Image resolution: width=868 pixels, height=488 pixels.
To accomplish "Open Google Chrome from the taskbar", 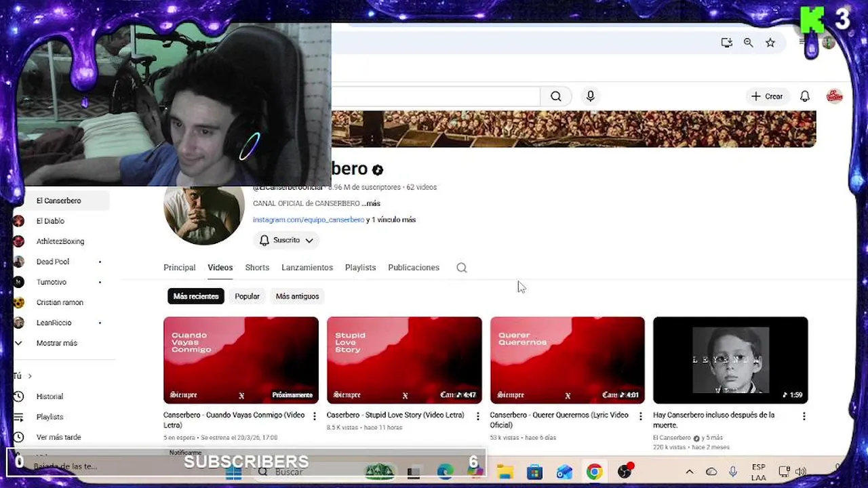I will click(x=594, y=472).
